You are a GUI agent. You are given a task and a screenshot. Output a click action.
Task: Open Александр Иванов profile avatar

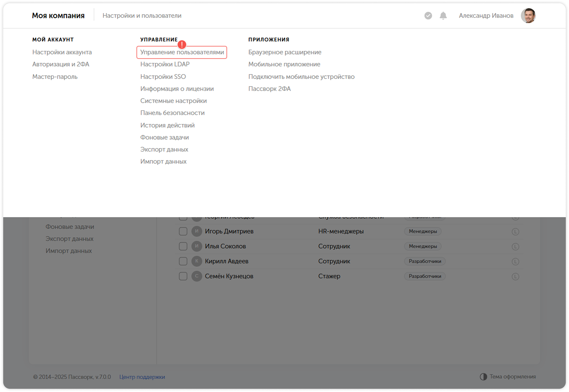coord(528,16)
